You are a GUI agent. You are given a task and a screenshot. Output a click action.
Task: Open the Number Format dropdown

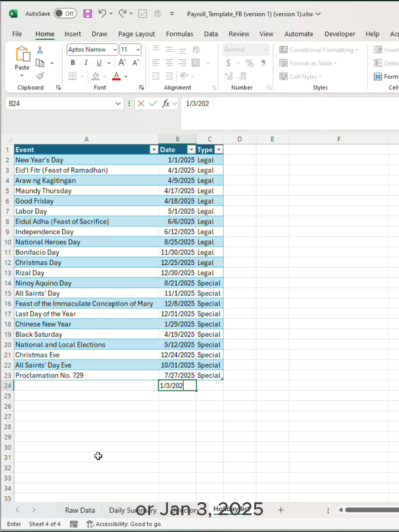coord(266,50)
